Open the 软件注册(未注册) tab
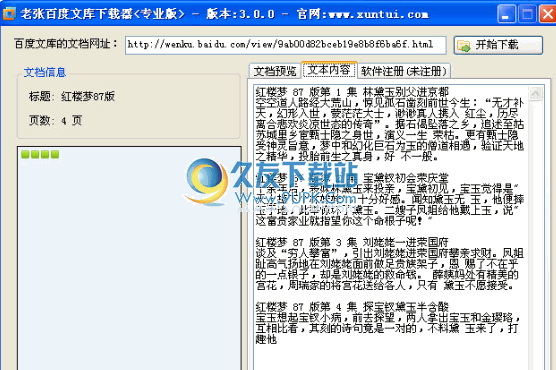The image size is (556, 370). point(404,71)
